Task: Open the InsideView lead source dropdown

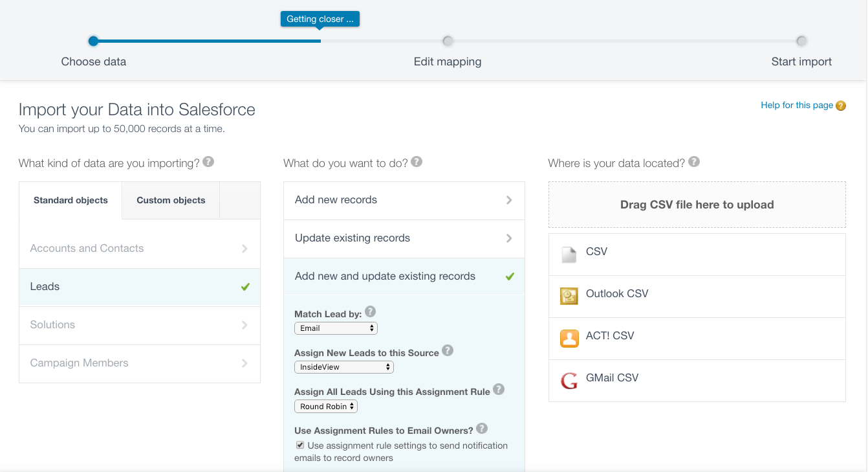Action: click(344, 367)
